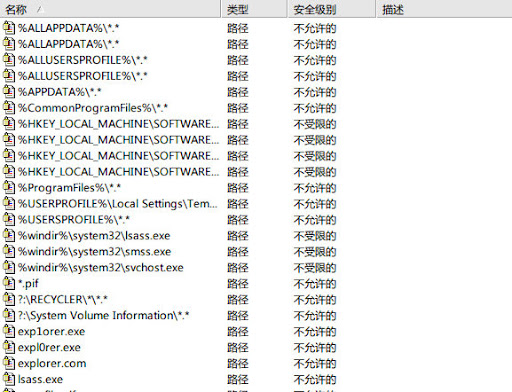This screenshot has width=512, height=392.
Task: Click the icon of %USERPROFILE%\Local Settings rule
Action: [9, 203]
